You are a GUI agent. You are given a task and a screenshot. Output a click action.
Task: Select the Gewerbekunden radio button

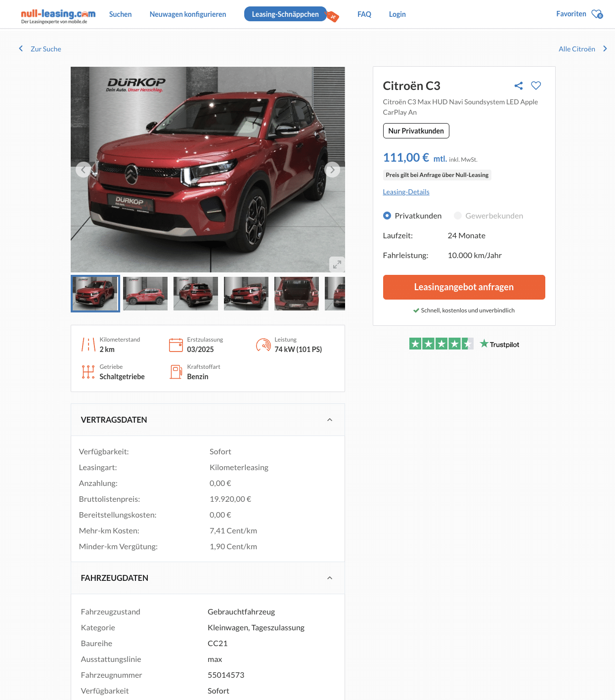[458, 216]
